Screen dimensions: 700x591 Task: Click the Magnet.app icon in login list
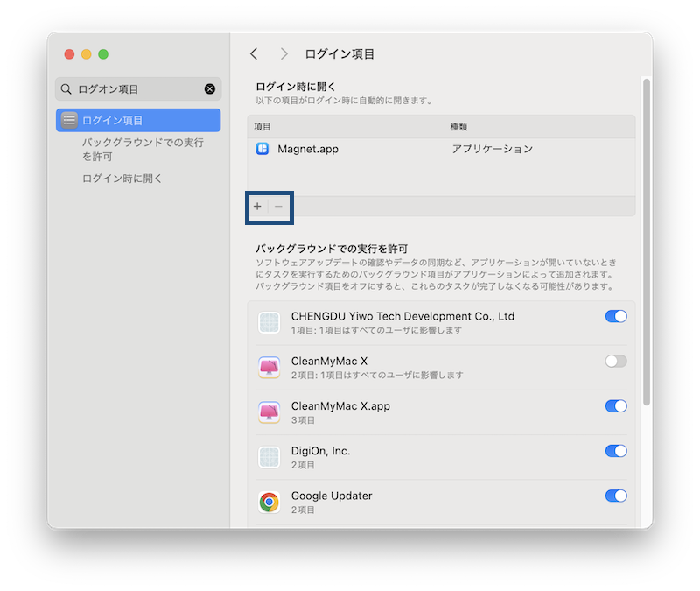click(262, 149)
